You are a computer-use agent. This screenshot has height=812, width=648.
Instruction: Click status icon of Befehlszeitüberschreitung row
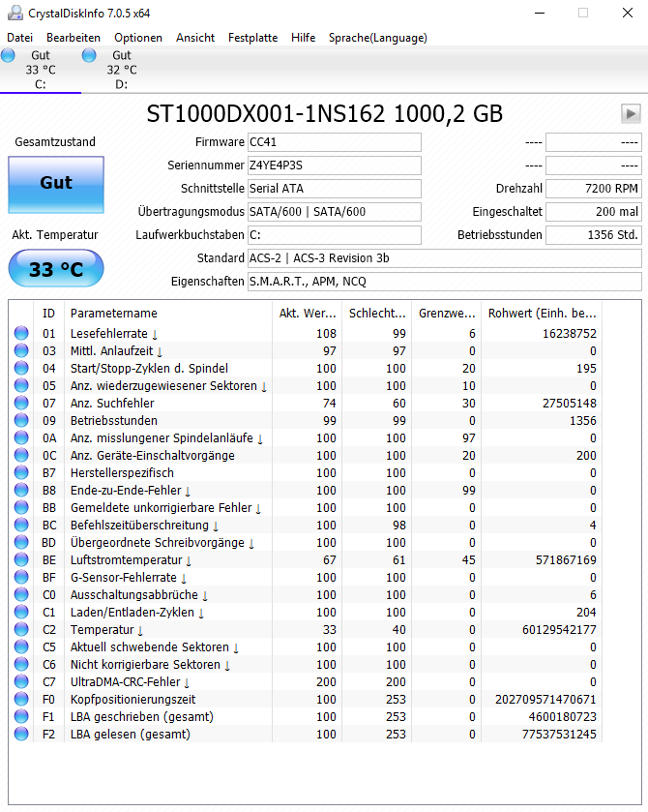click(21, 526)
